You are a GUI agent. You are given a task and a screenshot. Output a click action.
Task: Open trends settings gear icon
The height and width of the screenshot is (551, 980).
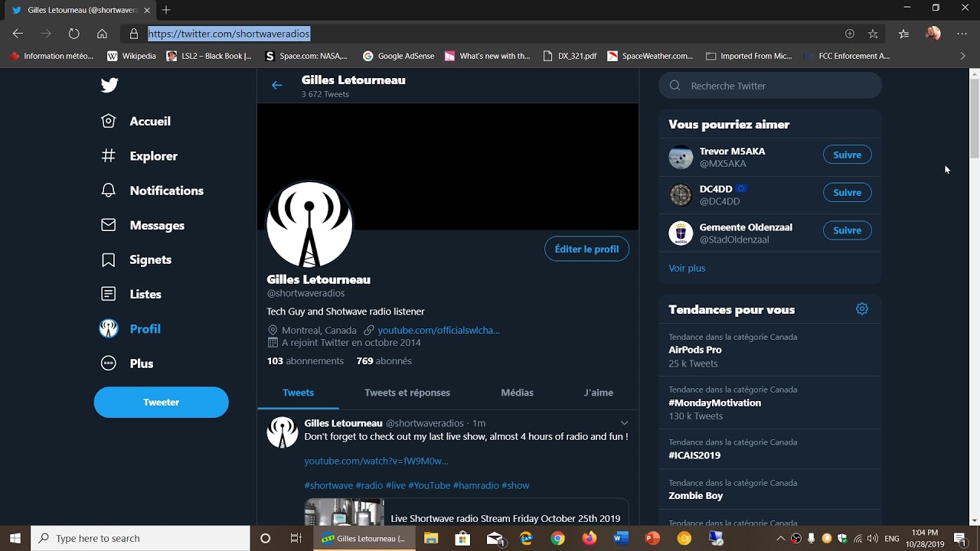point(862,309)
